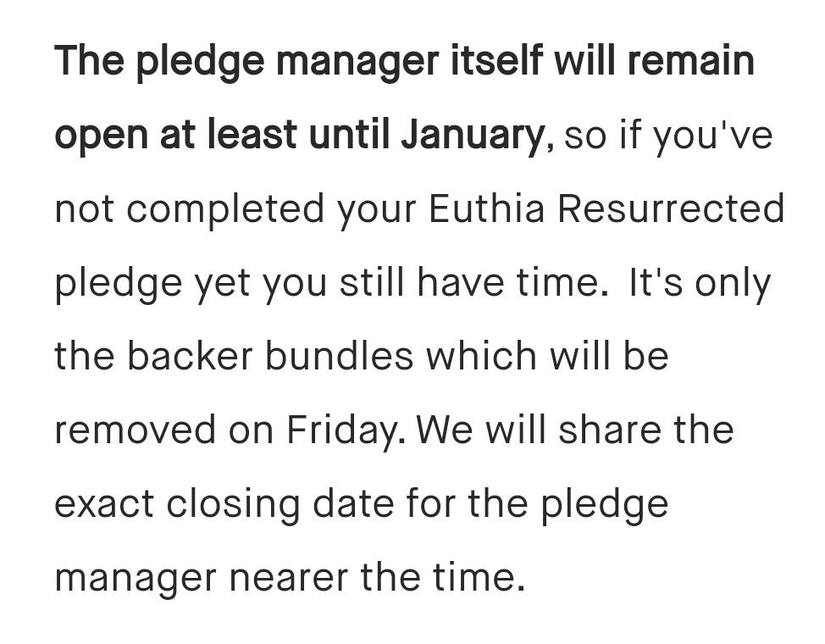Image resolution: width=825 pixels, height=644 pixels.
Task: Click on the word "which"
Action: [x=482, y=355]
